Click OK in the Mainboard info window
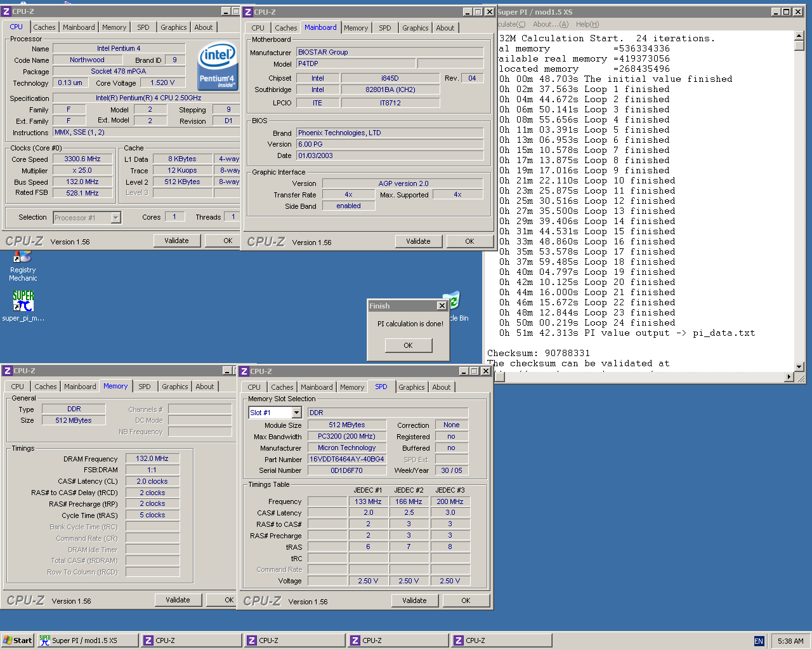The height and width of the screenshot is (650, 812). (469, 241)
